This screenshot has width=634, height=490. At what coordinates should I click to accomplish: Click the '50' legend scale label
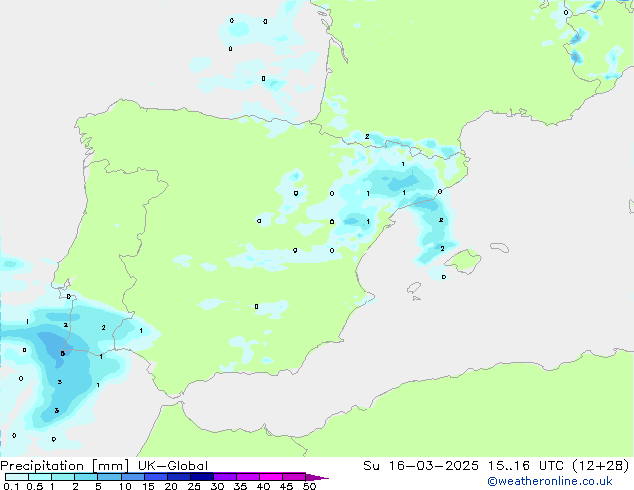pos(309,486)
